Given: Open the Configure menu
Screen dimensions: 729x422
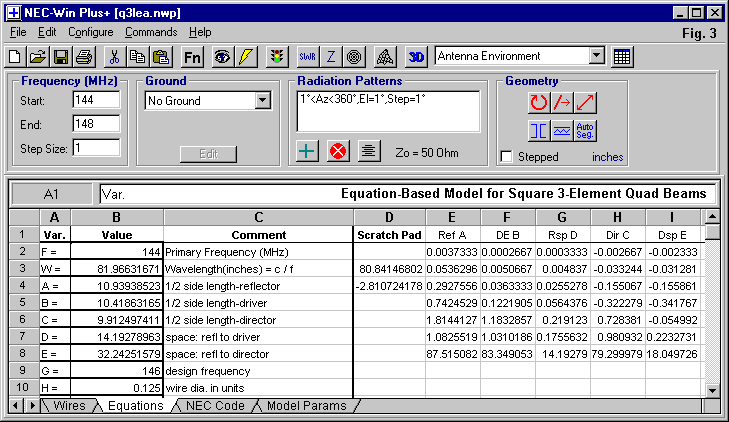Looking at the screenshot, I should [91, 32].
